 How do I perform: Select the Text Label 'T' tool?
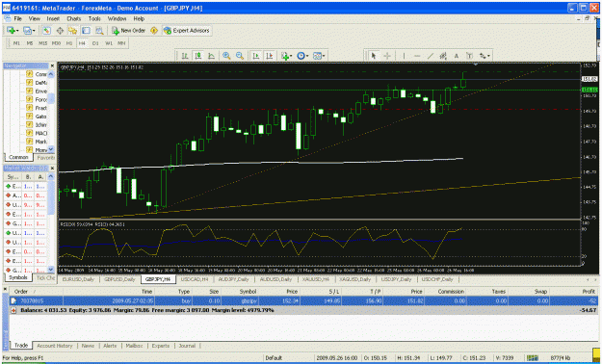[469, 56]
